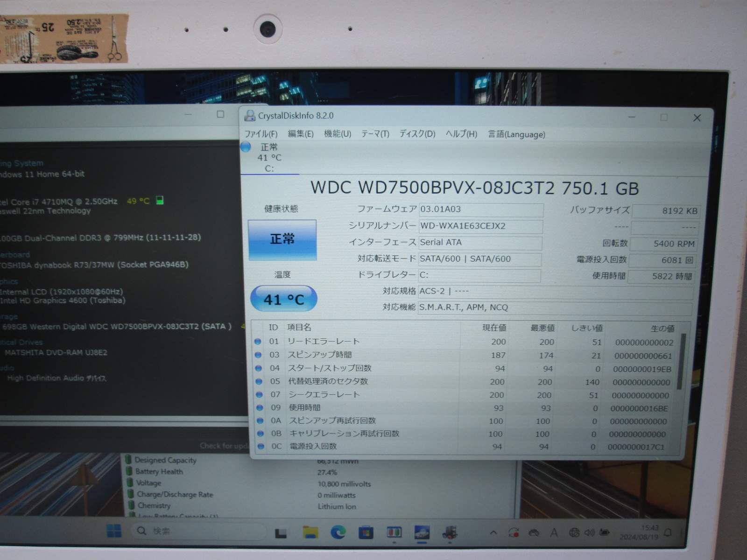Select the 03 スピンアップ時間 row
Viewport: 747px width, 560px height.
[x=465, y=356]
